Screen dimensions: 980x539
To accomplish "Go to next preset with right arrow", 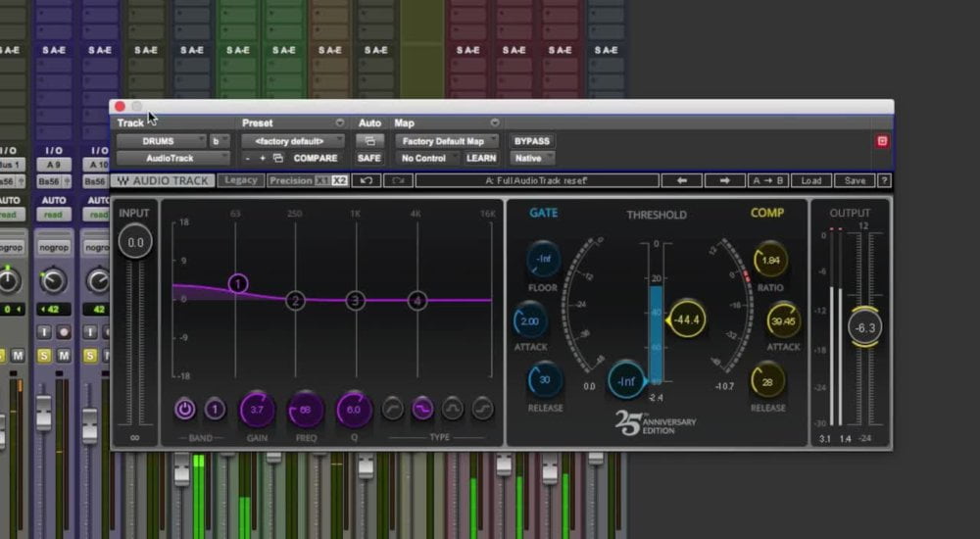I will coord(724,180).
